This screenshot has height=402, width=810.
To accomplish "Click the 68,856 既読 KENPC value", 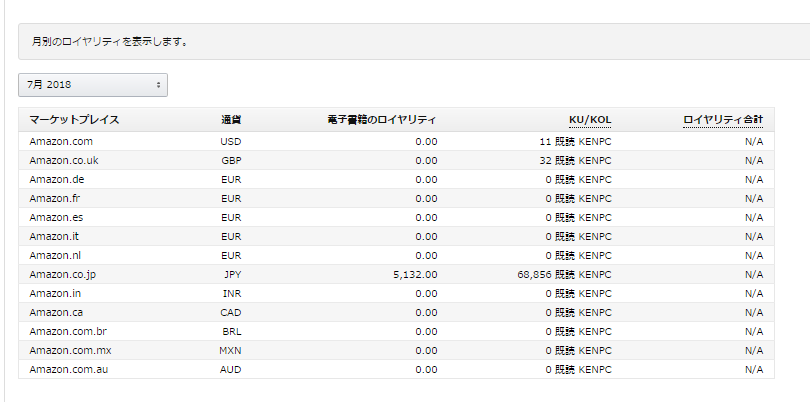I will (564, 275).
